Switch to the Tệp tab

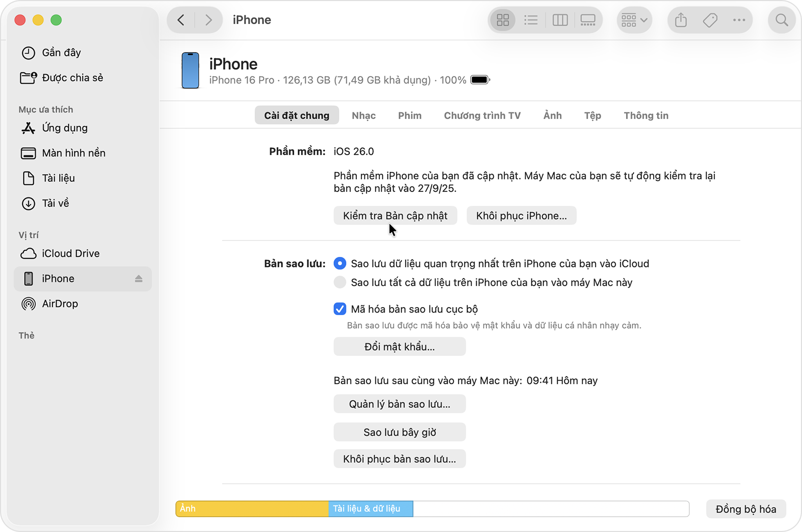(x=592, y=115)
